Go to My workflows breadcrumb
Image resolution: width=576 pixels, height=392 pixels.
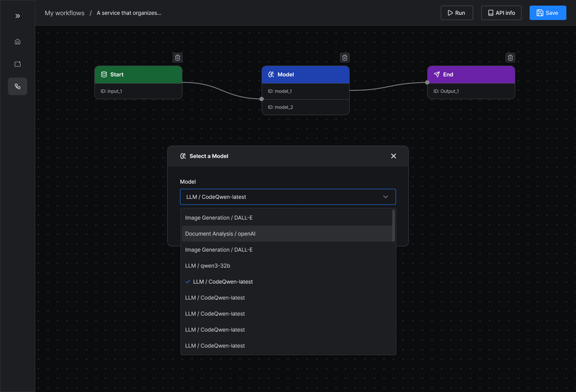coord(65,13)
